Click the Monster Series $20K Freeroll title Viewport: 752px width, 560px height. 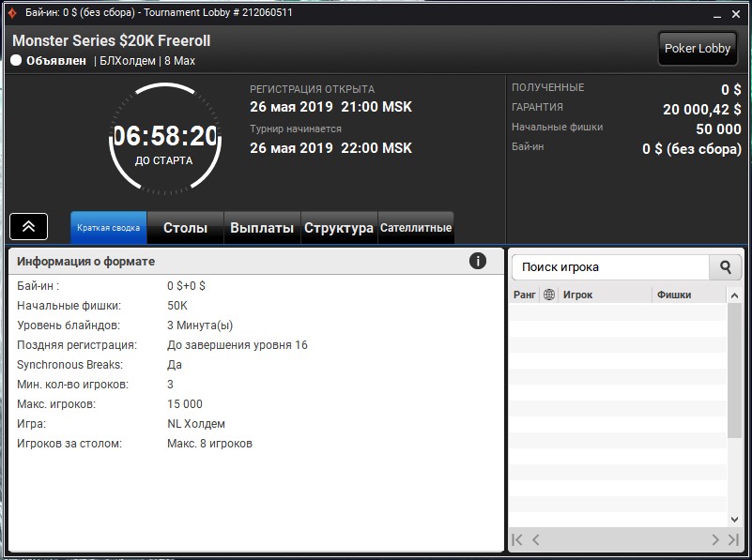click(x=112, y=40)
